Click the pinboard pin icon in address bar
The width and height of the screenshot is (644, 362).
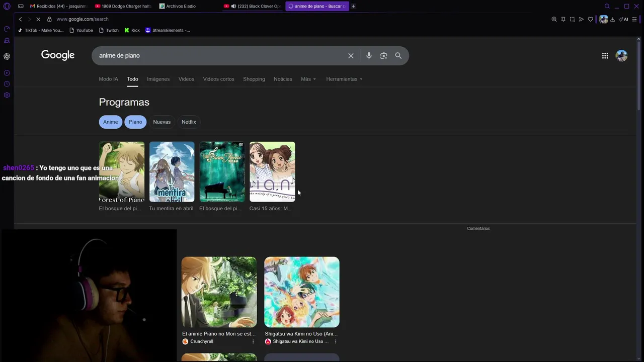click(563, 19)
